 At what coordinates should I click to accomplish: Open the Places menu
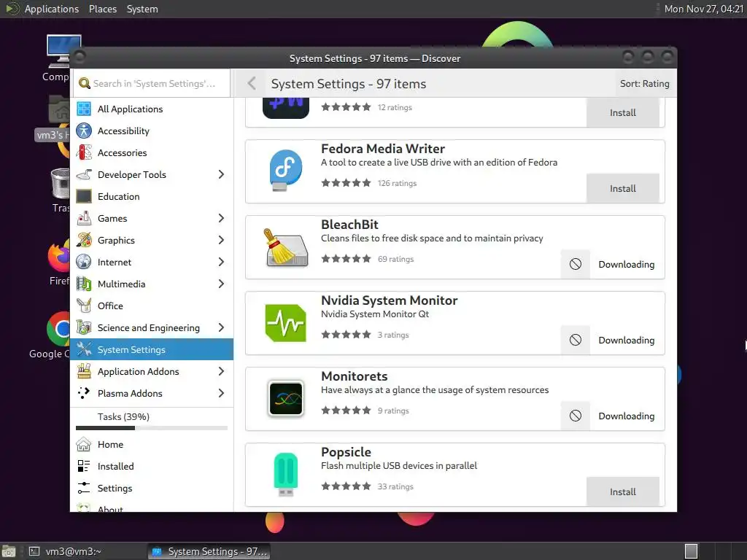click(x=103, y=9)
